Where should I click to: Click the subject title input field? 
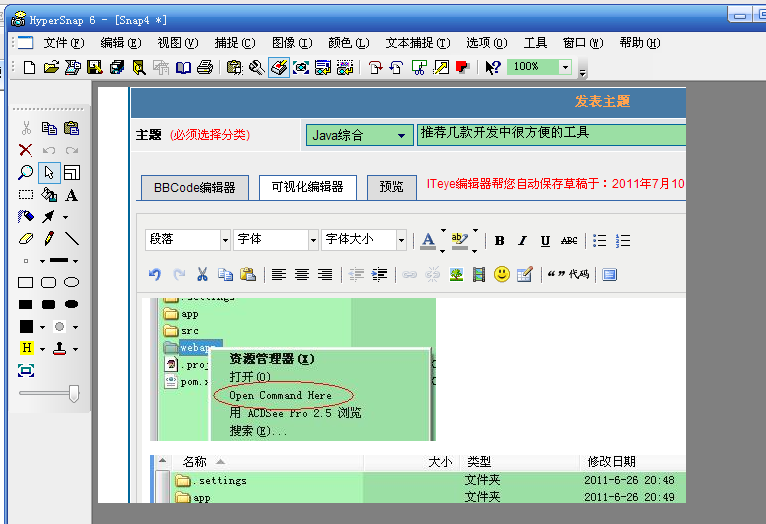(x=551, y=135)
